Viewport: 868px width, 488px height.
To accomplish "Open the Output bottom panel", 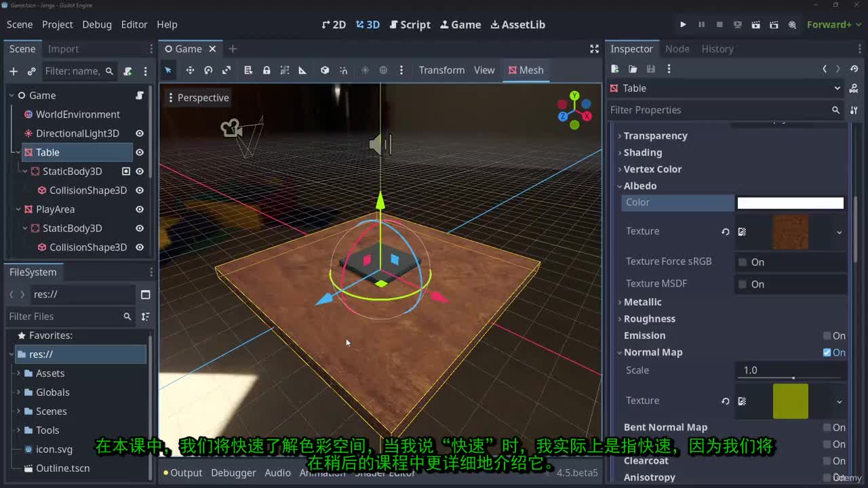I will coord(183,472).
